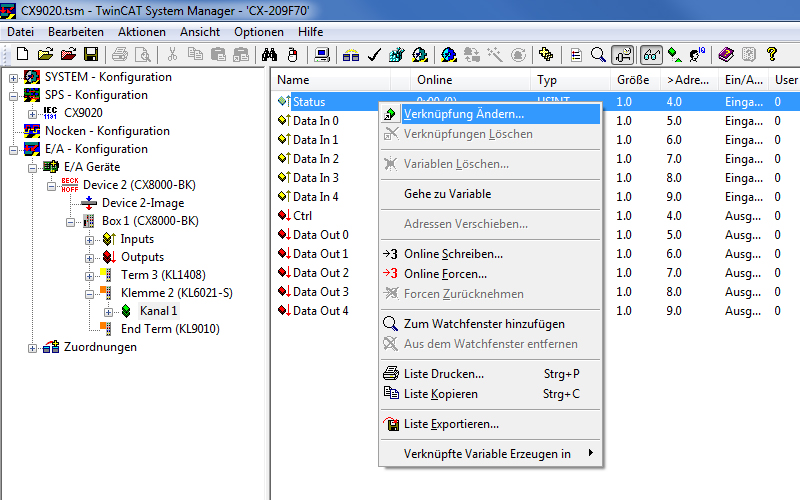Image resolution: width=800 pixels, height=500 pixels.
Task: Choose Liste Kopieren in context menu
Action: (490, 393)
